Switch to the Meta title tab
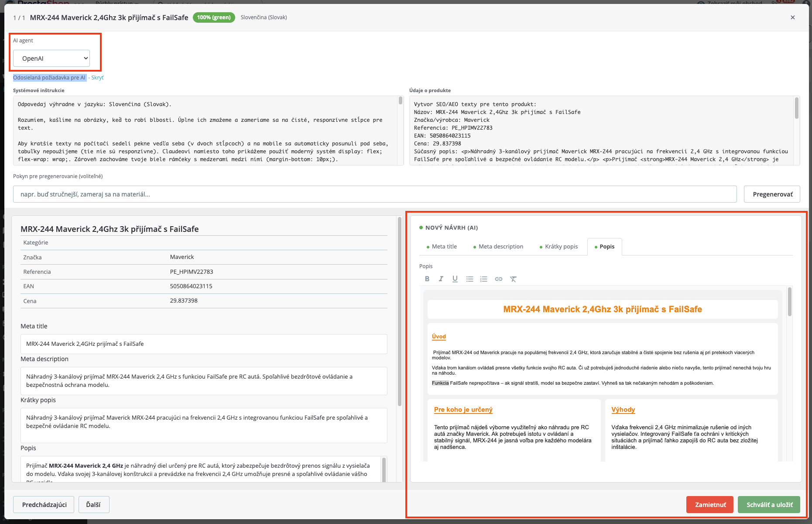 click(442, 247)
